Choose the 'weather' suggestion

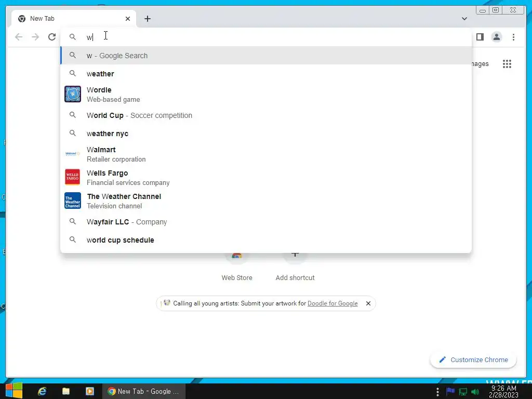(266, 74)
